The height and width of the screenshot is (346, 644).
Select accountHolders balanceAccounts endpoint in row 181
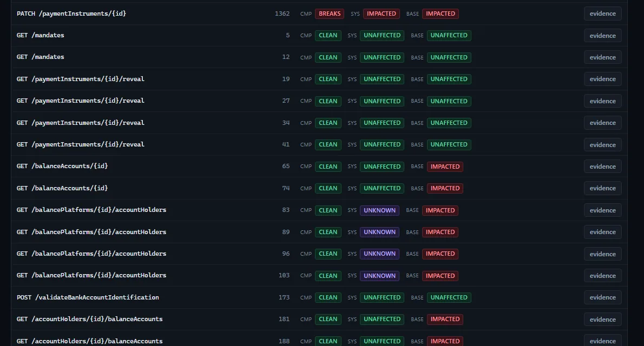pyautogui.click(x=89, y=320)
